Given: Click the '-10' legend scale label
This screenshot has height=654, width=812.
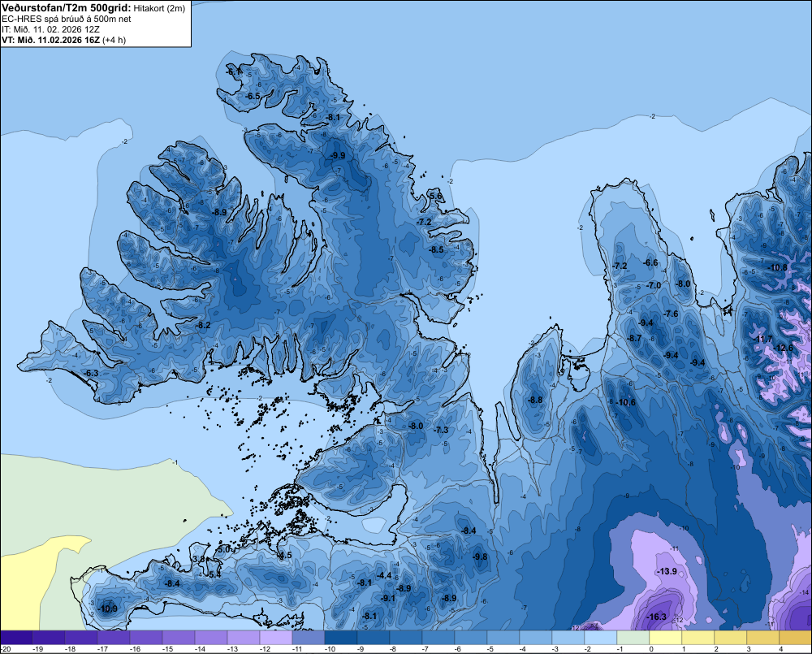Looking at the screenshot, I should (x=330, y=649).
